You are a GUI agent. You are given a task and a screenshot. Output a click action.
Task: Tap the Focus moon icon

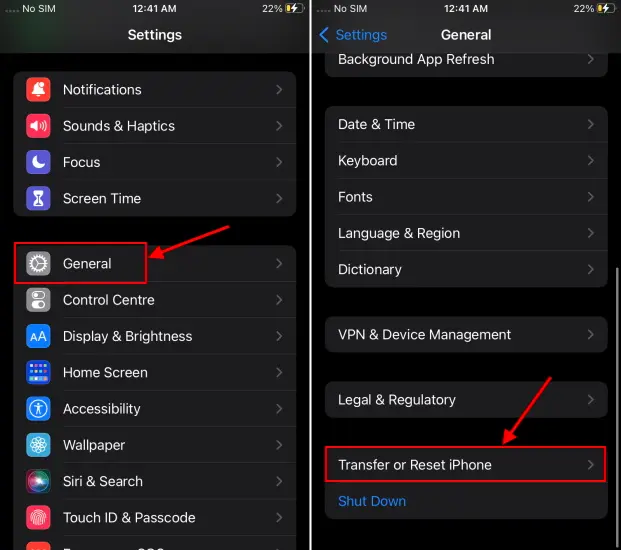pos(38,162)
